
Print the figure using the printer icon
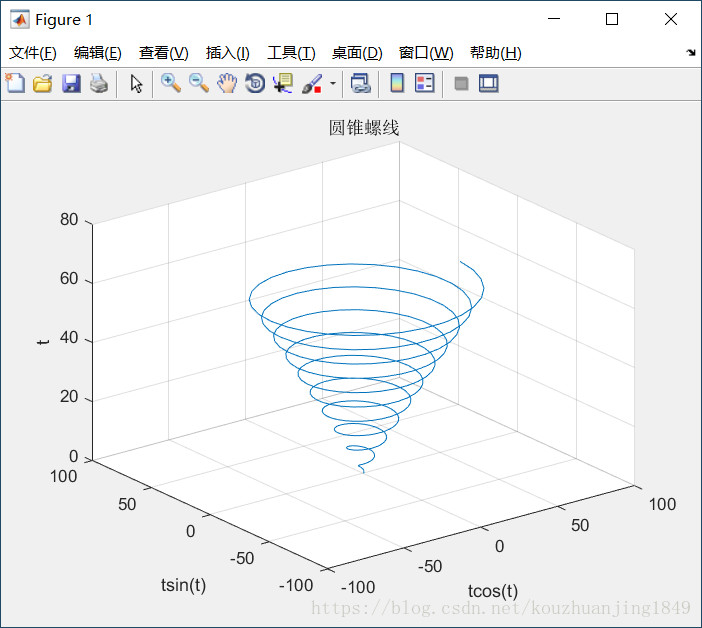tap(99, 83)
